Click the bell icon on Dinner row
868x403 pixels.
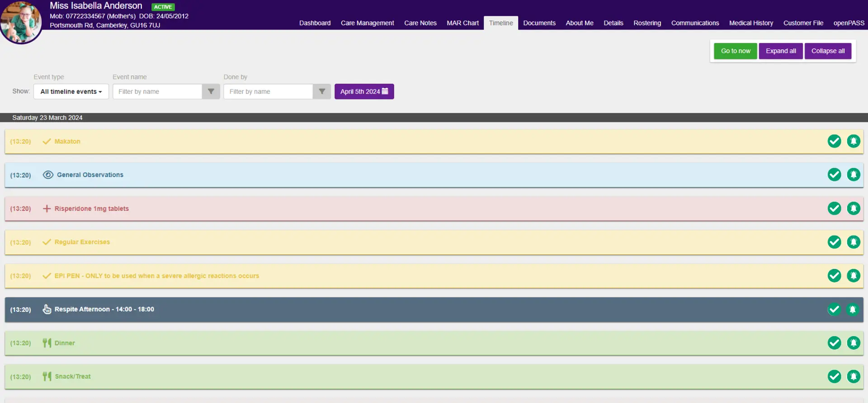point(853,343)
